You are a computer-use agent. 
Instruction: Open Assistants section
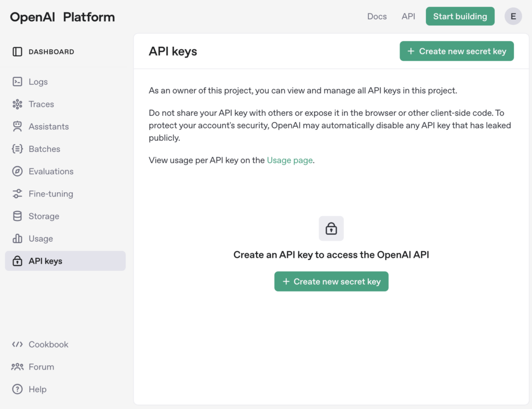pyautogui.click(x=65, y=127)
